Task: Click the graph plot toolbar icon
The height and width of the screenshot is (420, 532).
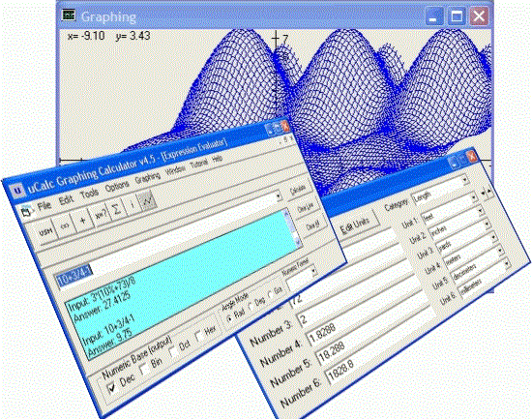Action: pos(148,200)
